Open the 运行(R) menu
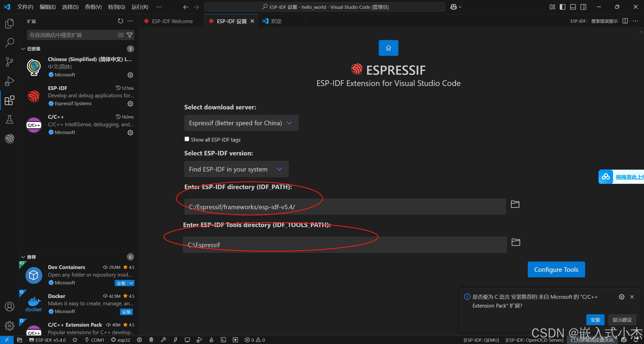 [140, 7]
